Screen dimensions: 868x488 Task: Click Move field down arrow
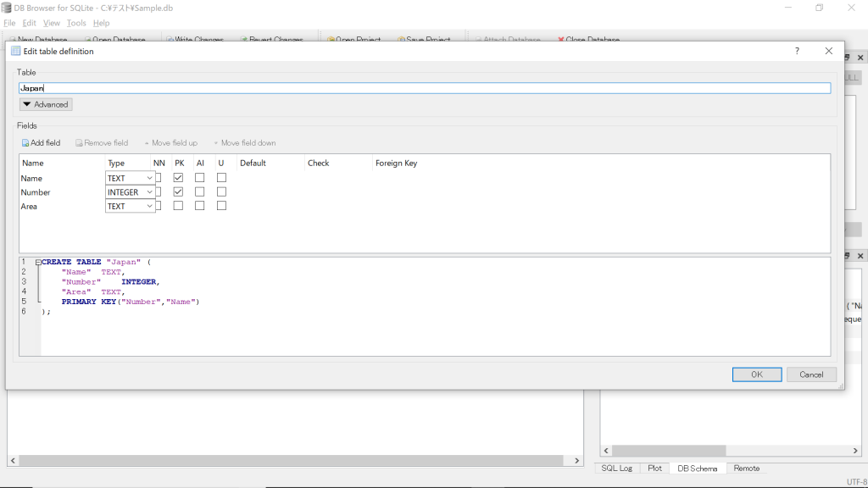216,143
